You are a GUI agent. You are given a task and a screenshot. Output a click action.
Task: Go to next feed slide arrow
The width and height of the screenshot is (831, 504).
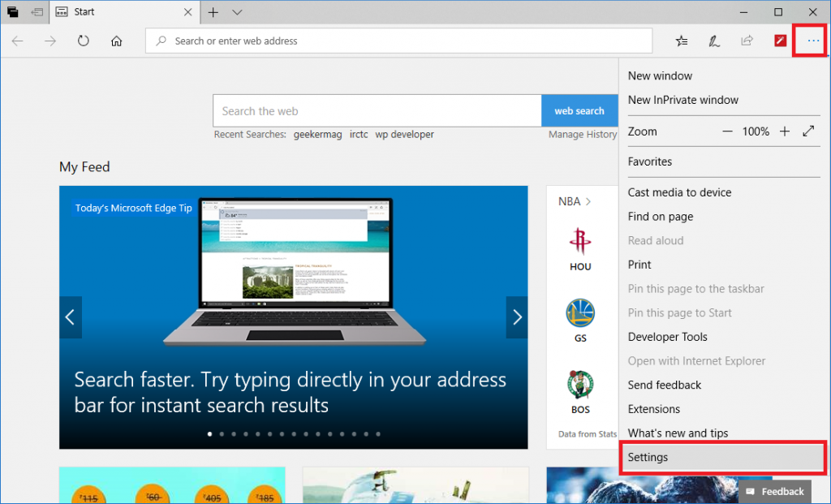click(x=517, y=317)
